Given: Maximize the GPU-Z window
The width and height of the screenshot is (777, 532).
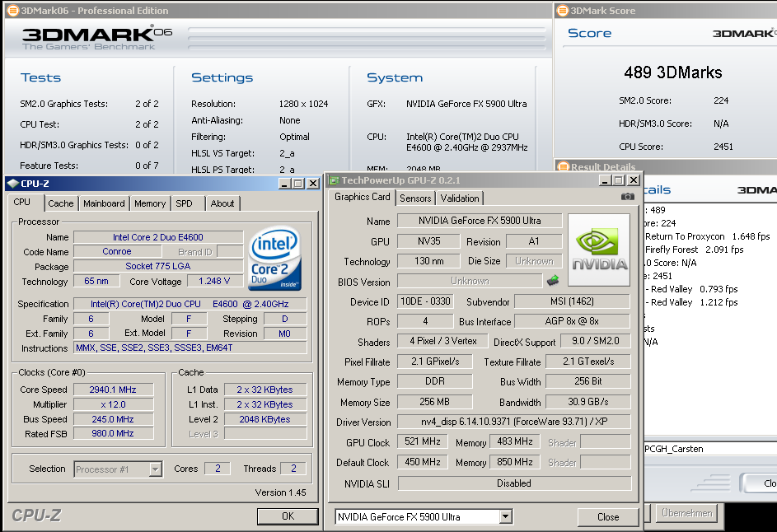Looking at the screenshot, I should point(618,180).
